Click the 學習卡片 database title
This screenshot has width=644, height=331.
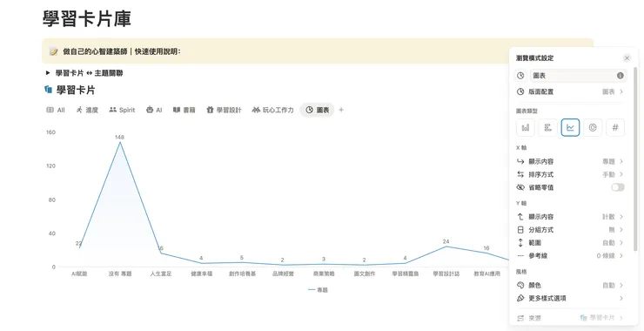tap(76, 90)
